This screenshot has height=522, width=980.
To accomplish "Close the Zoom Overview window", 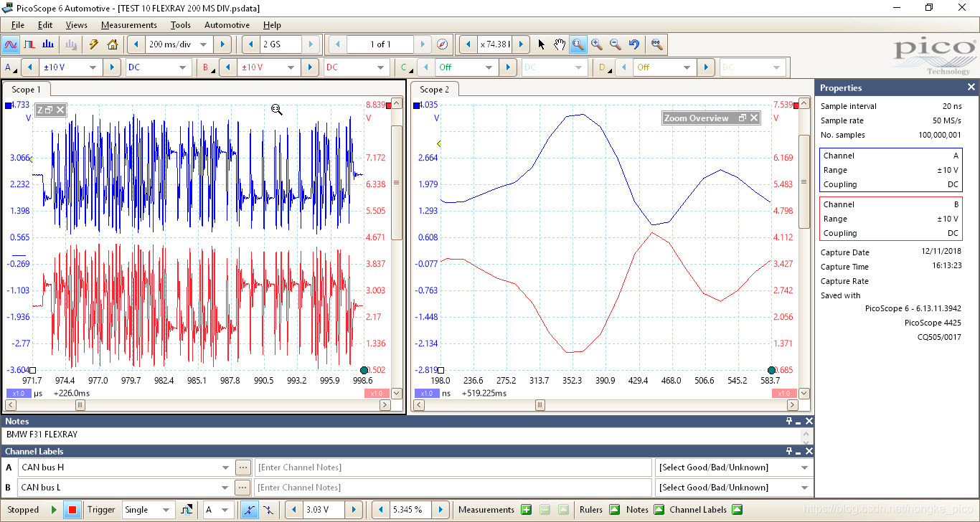I will [x=754, y=118].
